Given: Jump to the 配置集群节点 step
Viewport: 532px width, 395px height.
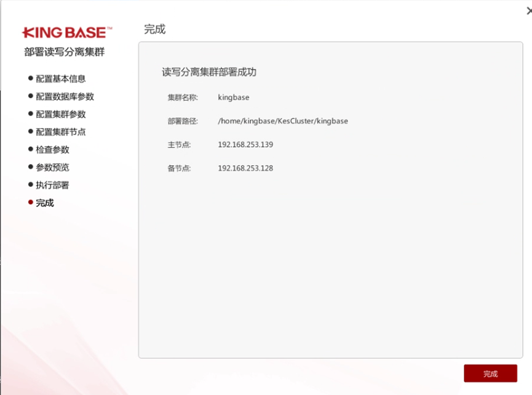Looking at the screenshot, I should point(60,132).
